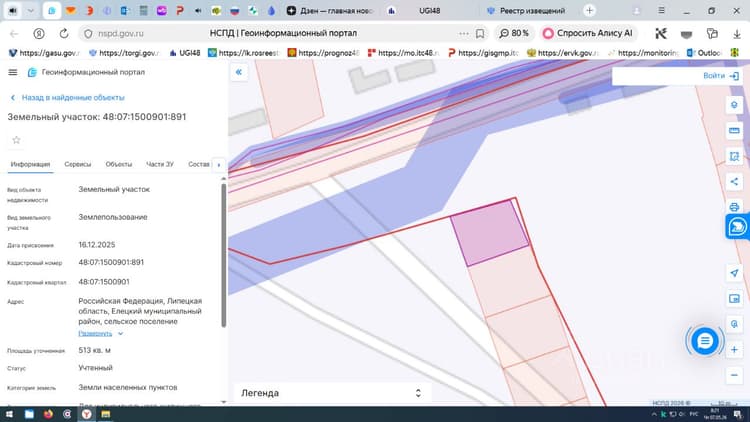The image size is (750, 422).
Task: Open the browser collections icon
Action: tap(712, 33)
